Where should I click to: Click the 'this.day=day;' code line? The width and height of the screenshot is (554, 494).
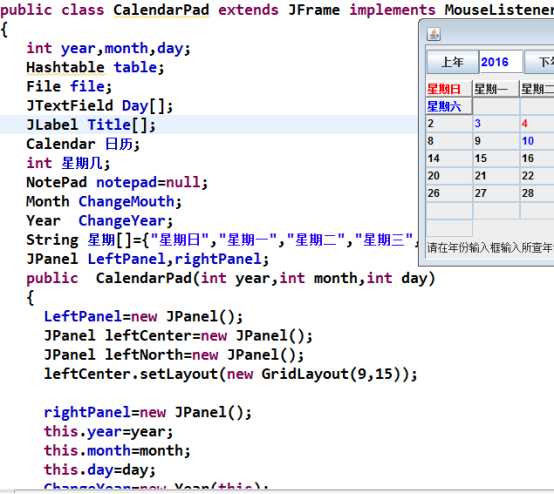tap(100, 470)
